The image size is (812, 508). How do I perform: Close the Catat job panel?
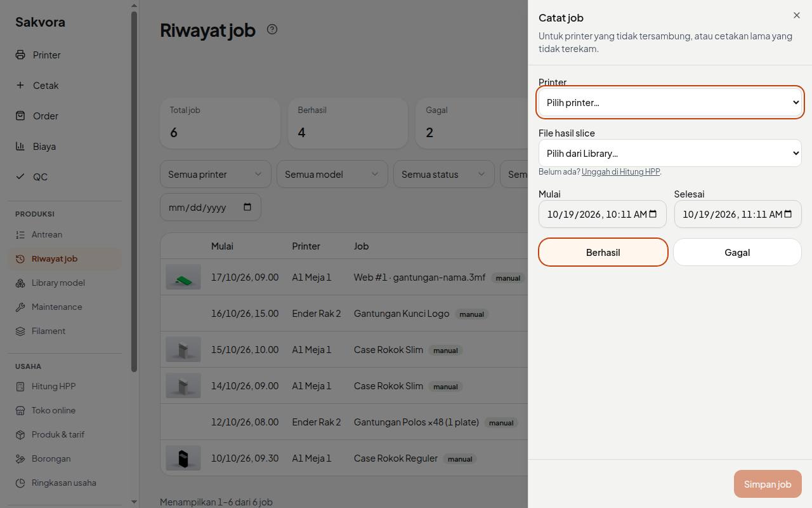point(797,15)
